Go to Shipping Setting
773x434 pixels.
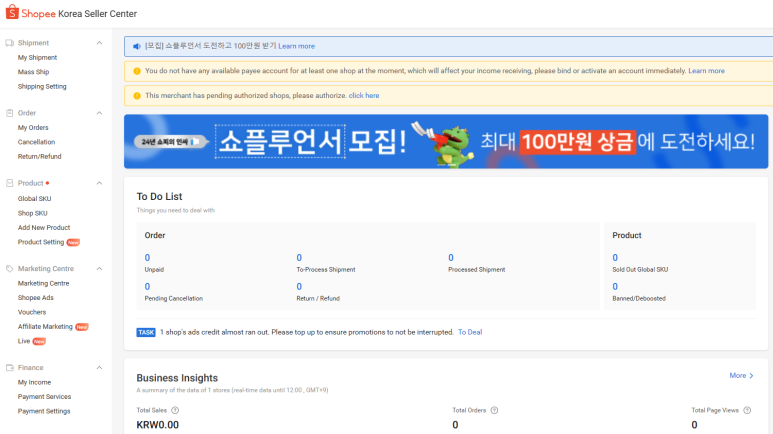pos(42,86)
